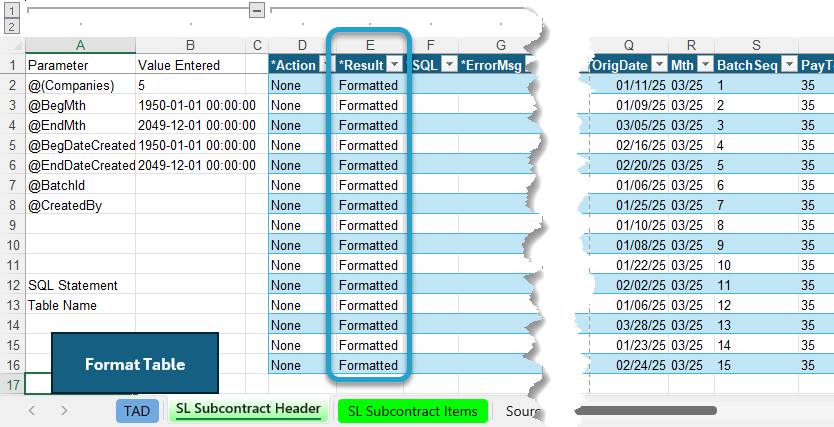Click Formatted result in row 2
This screenshot has height=427, width=834.
(x=370, y=85)
